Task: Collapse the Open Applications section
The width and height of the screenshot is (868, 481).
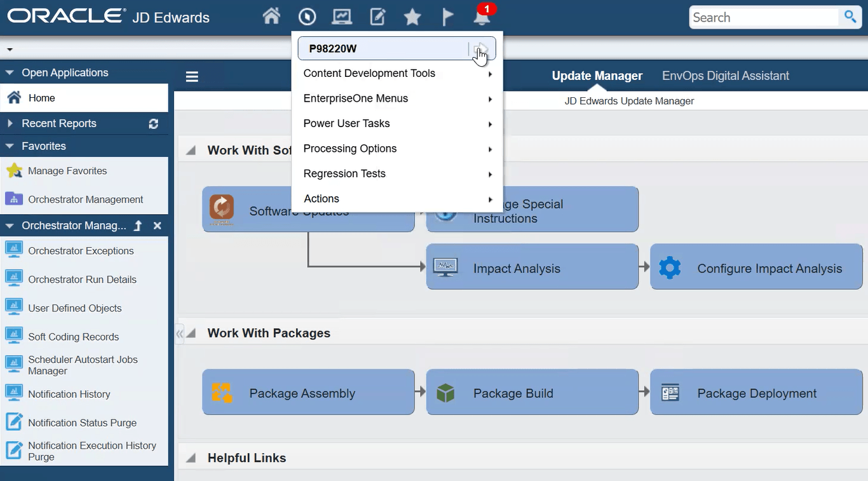Action: tap(10, 73)
